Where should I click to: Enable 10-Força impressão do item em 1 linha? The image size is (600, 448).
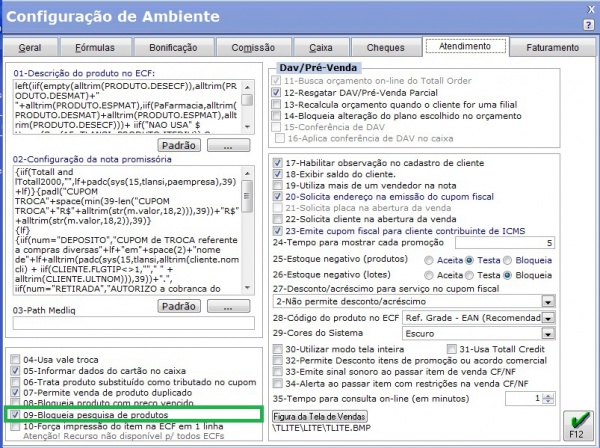(x=15, y=426)
